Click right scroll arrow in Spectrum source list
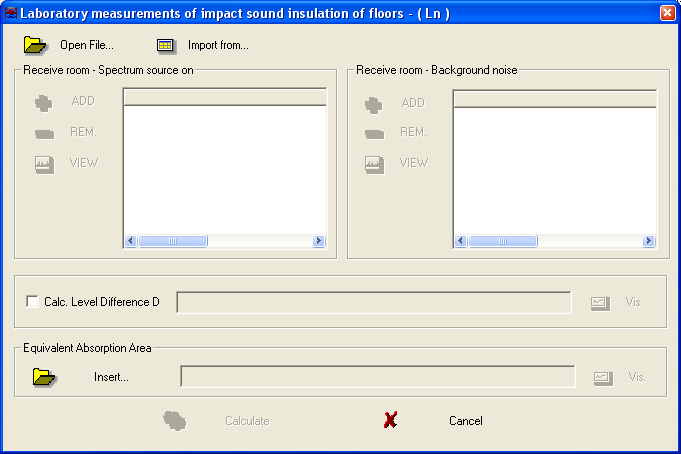The image size is (681, 454). point(319,241)
